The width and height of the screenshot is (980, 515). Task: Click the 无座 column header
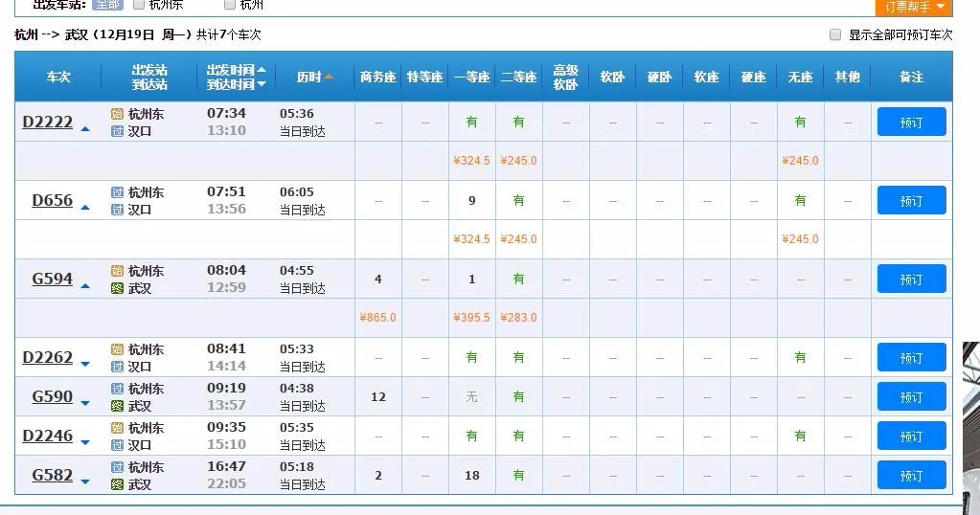800,77
